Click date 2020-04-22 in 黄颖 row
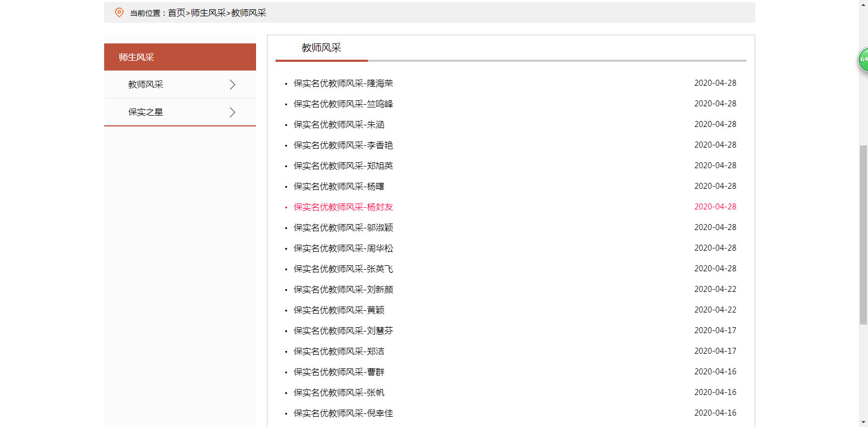This screenshot has width=868, height=427. (716, 310)
